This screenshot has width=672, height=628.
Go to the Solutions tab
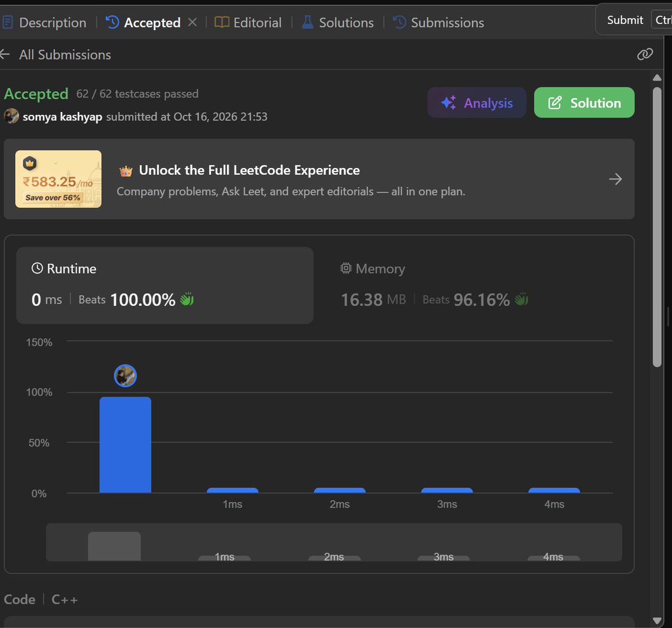click(338, 22)
